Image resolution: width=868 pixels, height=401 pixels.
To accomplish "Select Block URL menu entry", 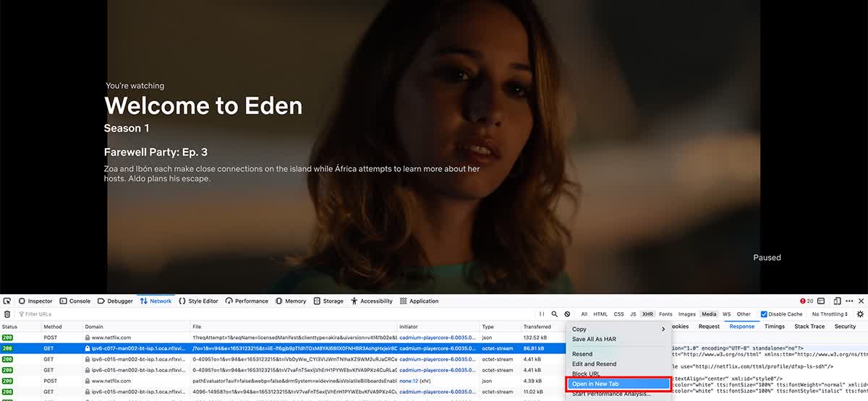I will click(586, 374).
